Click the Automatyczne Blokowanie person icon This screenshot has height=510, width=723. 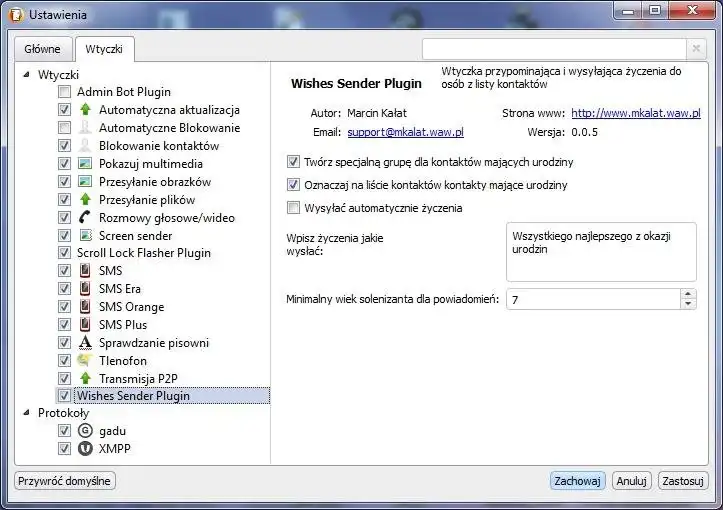(x=85, y=128)
